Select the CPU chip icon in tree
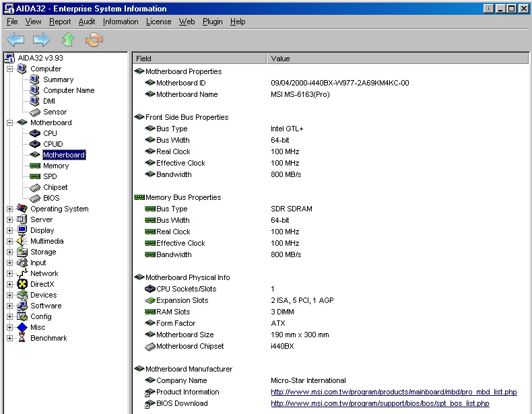This screenshot has height=414, width=532. pos(35,133)
